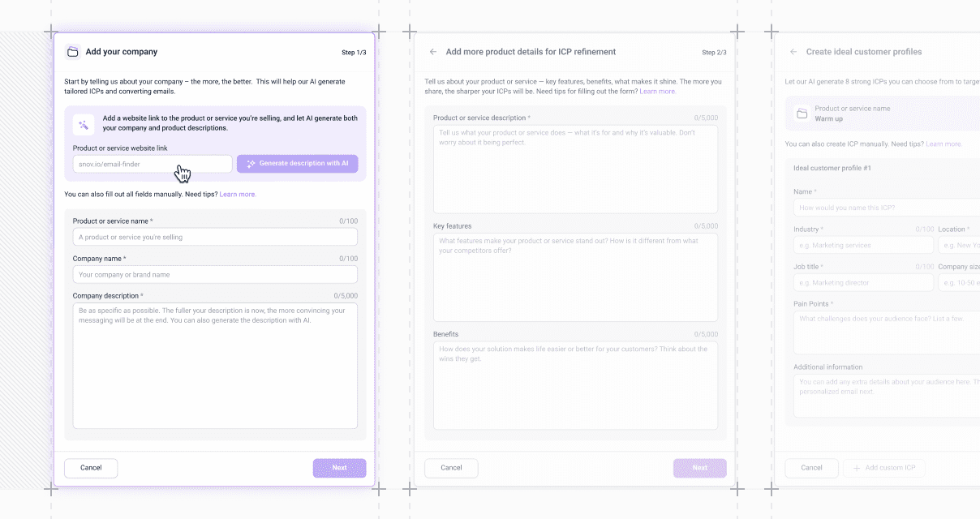
Task: Click plus icon on Add custom ICP
Action: tap(856, 468)
